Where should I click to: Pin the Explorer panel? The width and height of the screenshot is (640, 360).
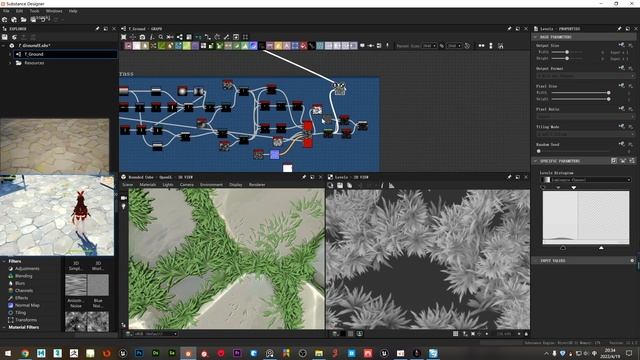97,29
